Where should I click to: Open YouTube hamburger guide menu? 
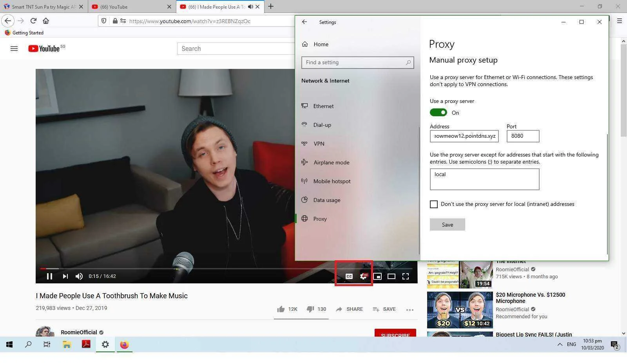coord(14,49)
